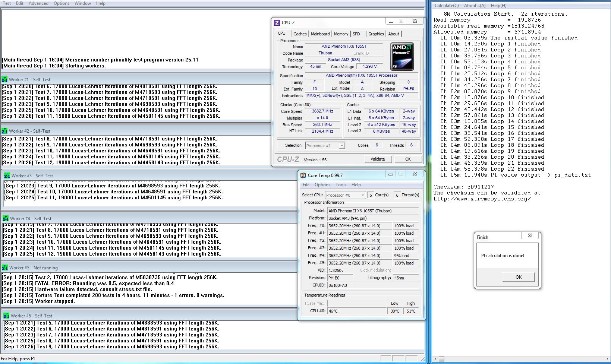Viewport: 611px width, 364px height.
Task: Click the Validate button in CPU-Z
Action: (378, 159)
